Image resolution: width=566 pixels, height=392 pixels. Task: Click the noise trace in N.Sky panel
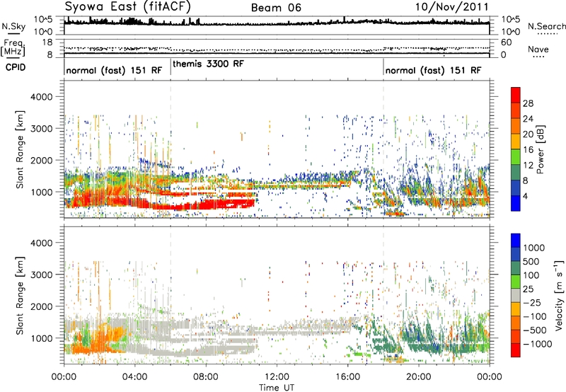[x=277, y=23]
